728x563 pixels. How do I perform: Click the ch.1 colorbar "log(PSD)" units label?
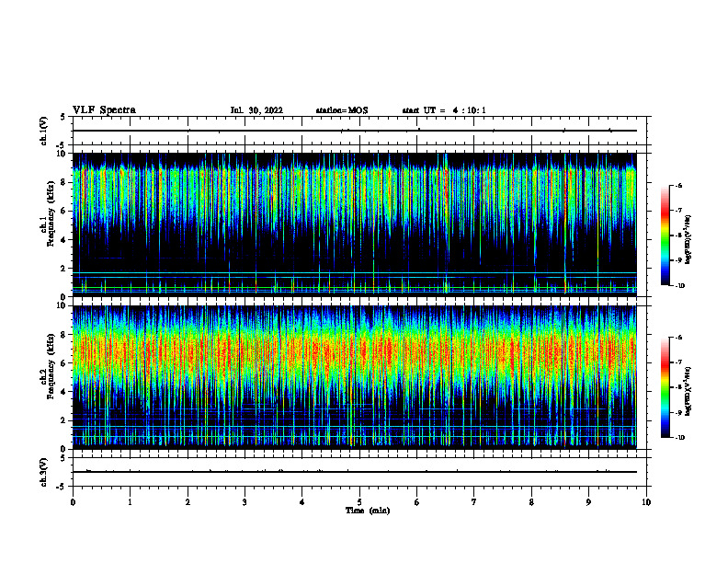point(688,240)
